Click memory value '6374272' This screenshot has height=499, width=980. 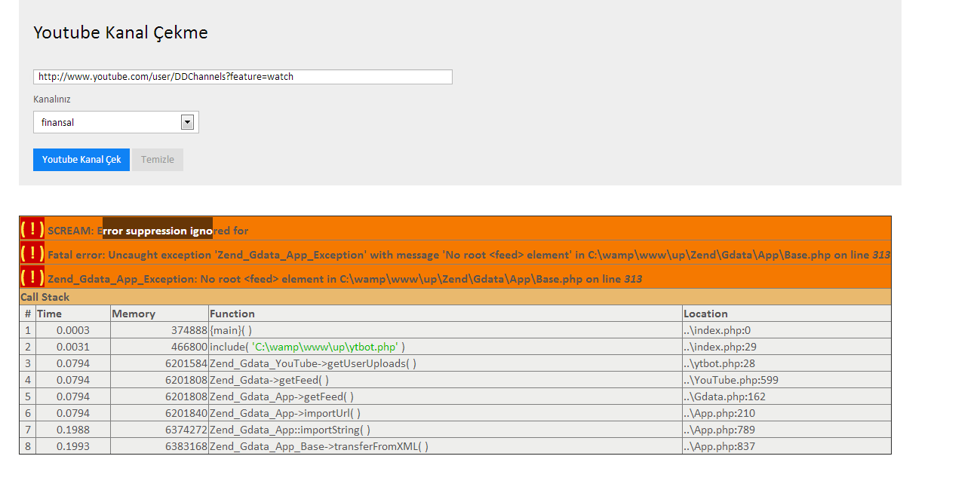pyautogui.click(x=186, y=430)
